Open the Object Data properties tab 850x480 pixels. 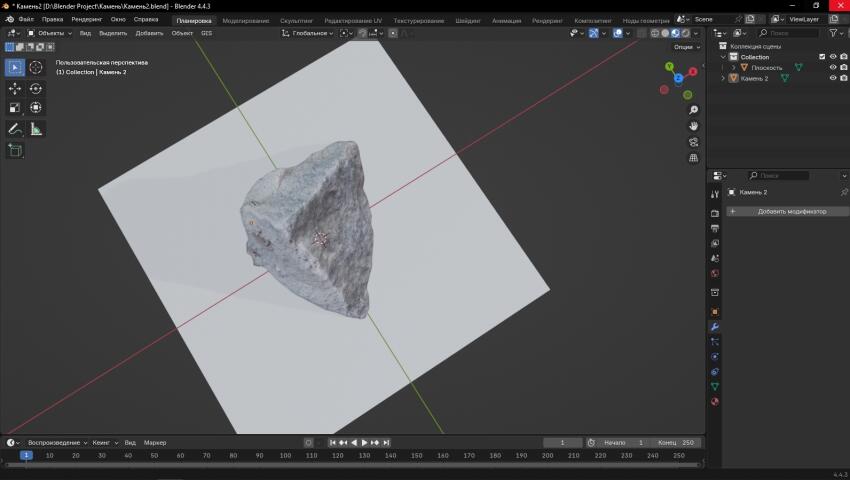[714, 386]
